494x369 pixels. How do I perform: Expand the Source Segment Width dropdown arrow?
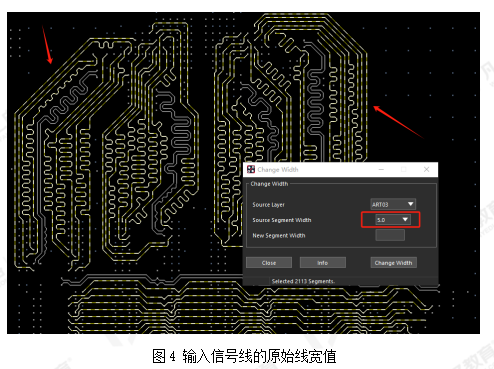[405, 219]
